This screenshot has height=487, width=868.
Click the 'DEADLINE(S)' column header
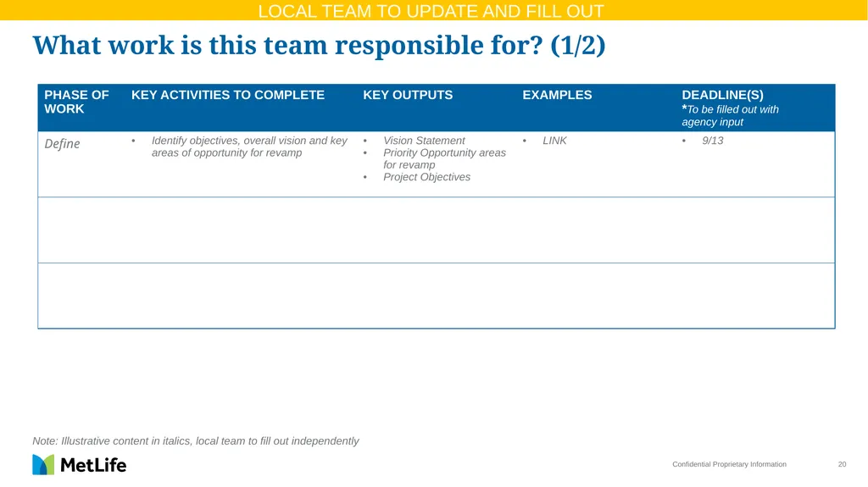[x=722, y=95]
